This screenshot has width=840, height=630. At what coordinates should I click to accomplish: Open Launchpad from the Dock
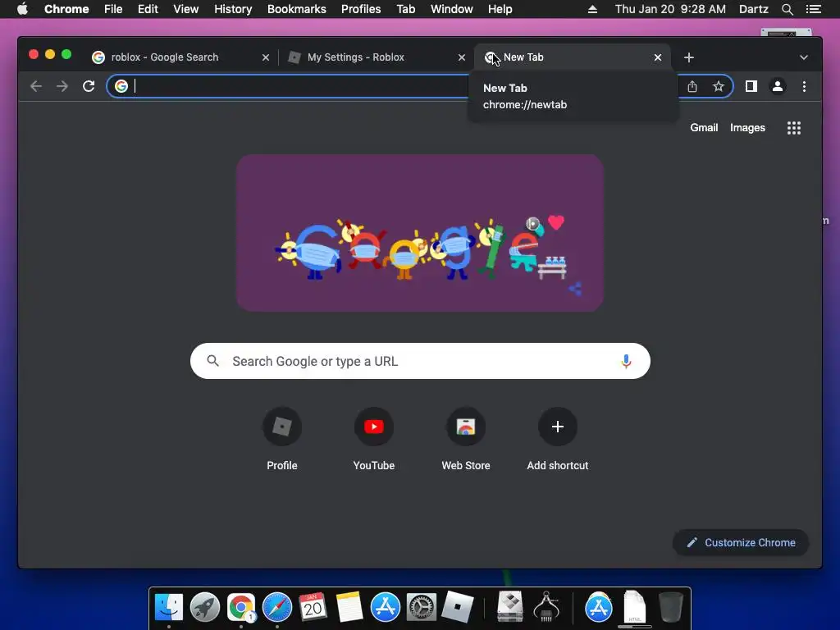204,607
